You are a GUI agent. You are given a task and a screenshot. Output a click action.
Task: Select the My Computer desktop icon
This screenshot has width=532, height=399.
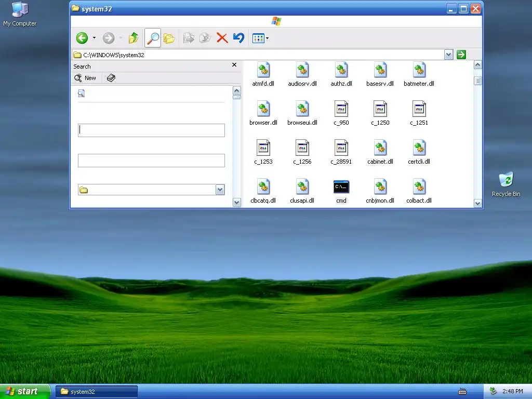tap(20, 14)
